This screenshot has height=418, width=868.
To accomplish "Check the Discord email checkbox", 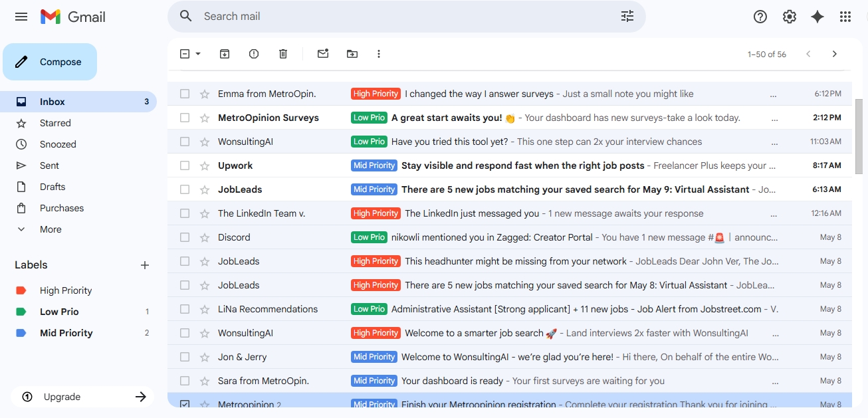I will [185, 237].
